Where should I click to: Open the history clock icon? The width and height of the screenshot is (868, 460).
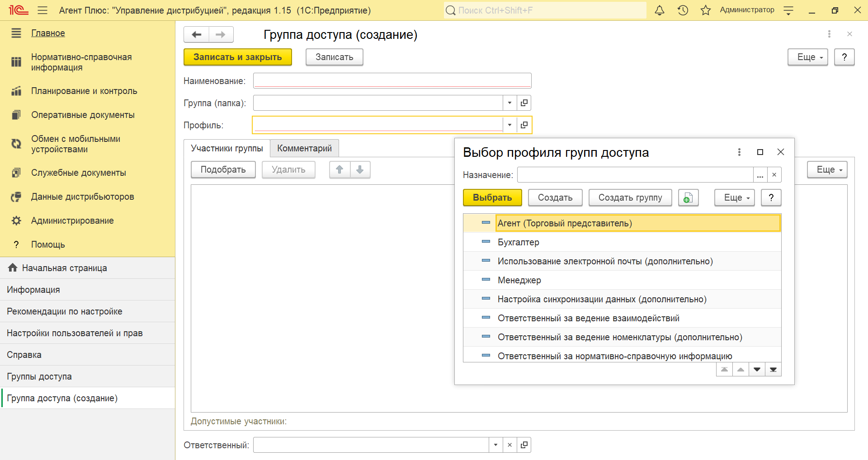(683, 10)
